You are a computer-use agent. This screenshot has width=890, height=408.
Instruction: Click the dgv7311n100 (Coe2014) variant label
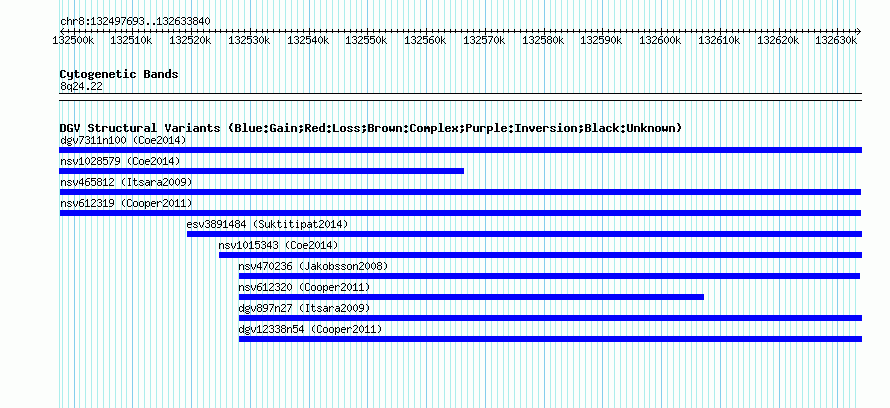(123, 140)
